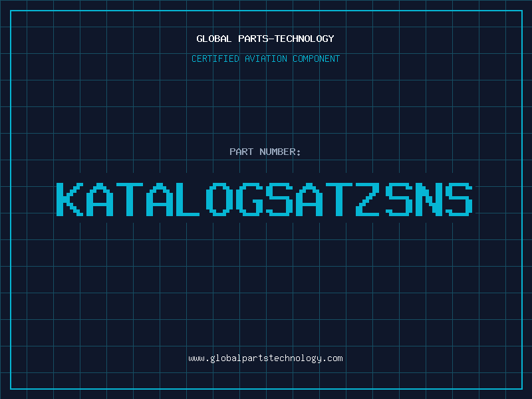Viewport: 532px width, 399px height.
Task: Select the CERTIFIED AVIATION COMPONENT subtitle
Action: pyautogui.click(x=265, y=59)
